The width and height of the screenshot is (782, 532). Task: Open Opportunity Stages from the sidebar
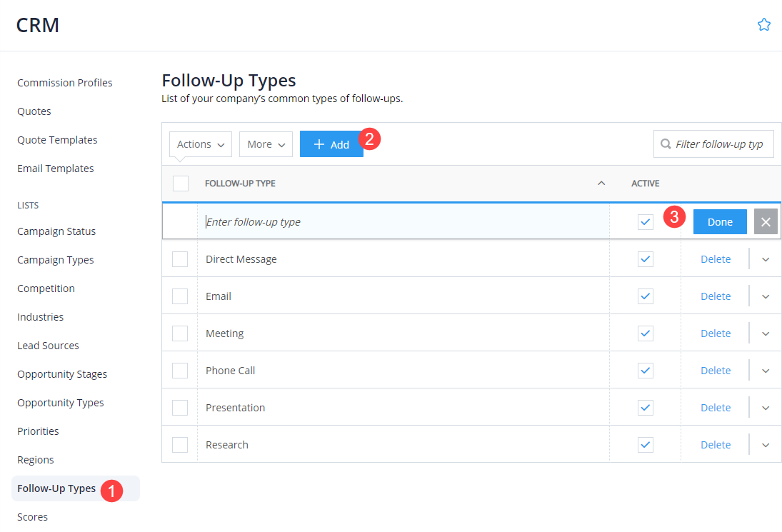(x=62, y=373)
